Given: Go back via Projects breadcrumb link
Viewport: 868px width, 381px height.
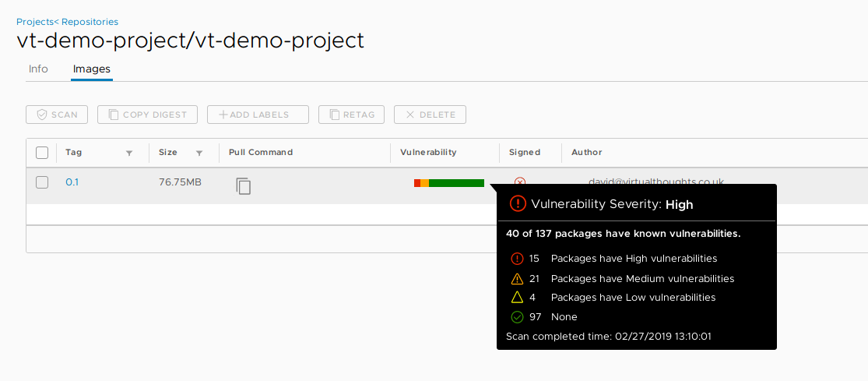Looking at the screenshot, I should 35,22.
